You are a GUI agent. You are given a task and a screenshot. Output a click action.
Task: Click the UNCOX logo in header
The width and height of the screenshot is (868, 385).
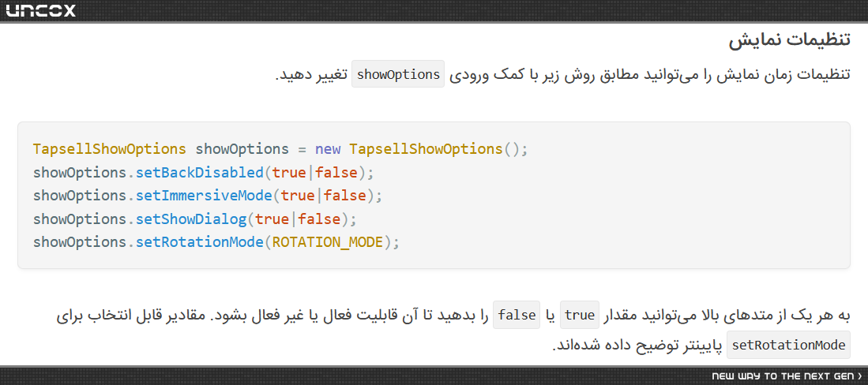click(x=40, y=10)
